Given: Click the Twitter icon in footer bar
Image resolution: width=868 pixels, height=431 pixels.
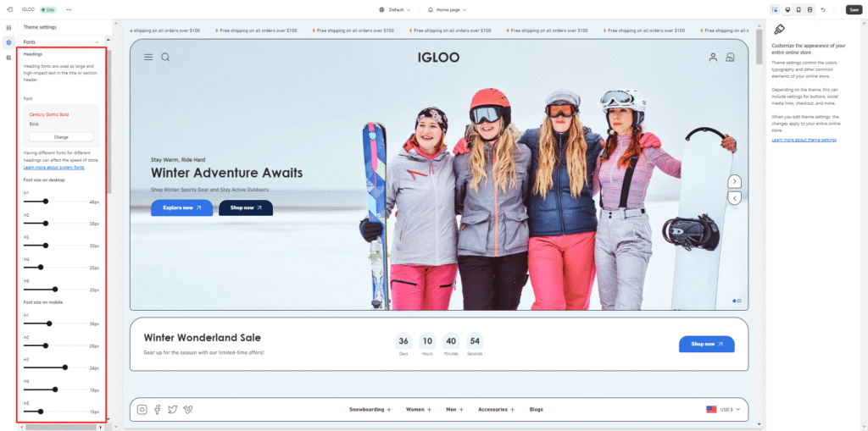Looking at the screenshot, I should click(173, 410).
